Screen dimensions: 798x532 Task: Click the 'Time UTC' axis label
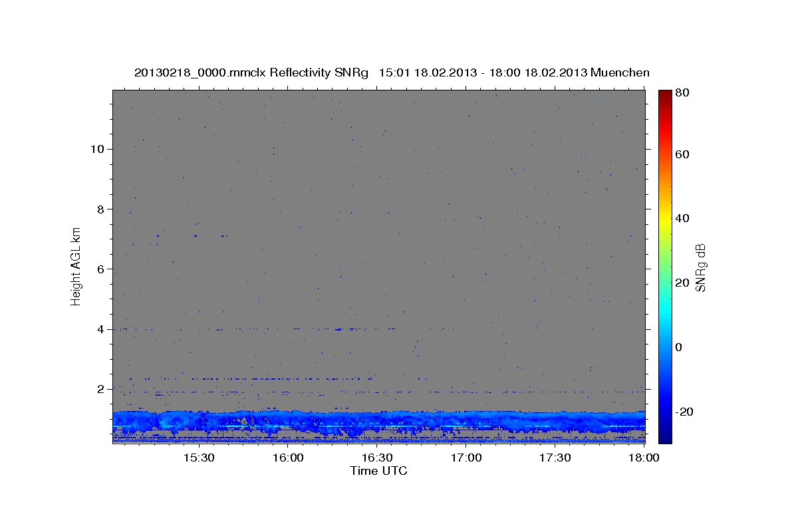click(x=378, y=471)
